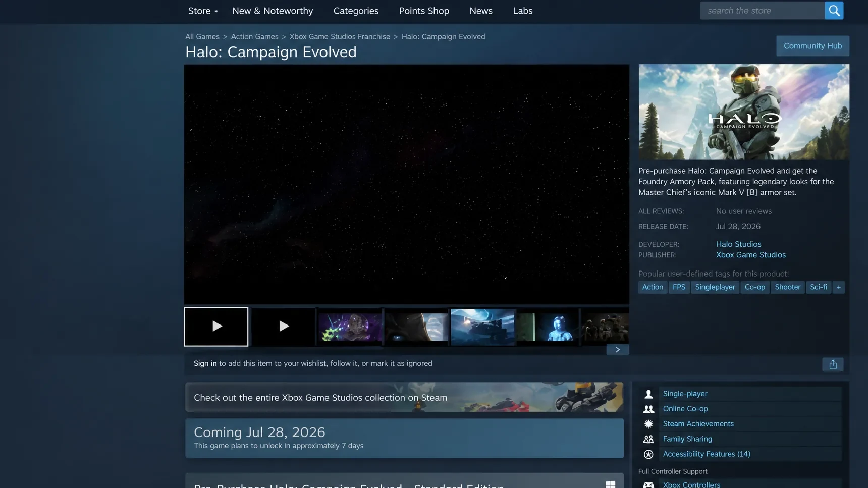This screenshot has height=488, width=868.
Task: Play the first trailer video thumbnail
Action: pyautogui.click(x=216, y=327)
